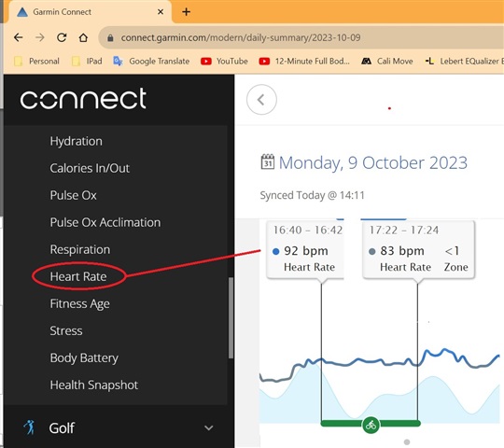Image resolution: width=504 pixels, height=448 pixels.
Task: Open the Personal bookmarks folder
Action: [37, 61]
